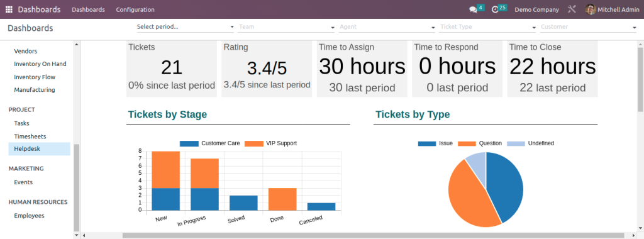
Task: Open the Select period dropdown
Action: click(186, 26)
